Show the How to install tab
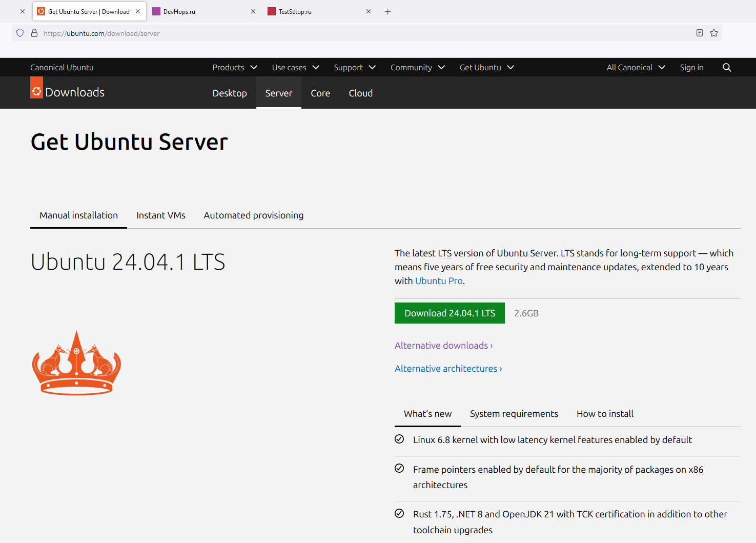 pyautogui.click(x=605, y=414)
